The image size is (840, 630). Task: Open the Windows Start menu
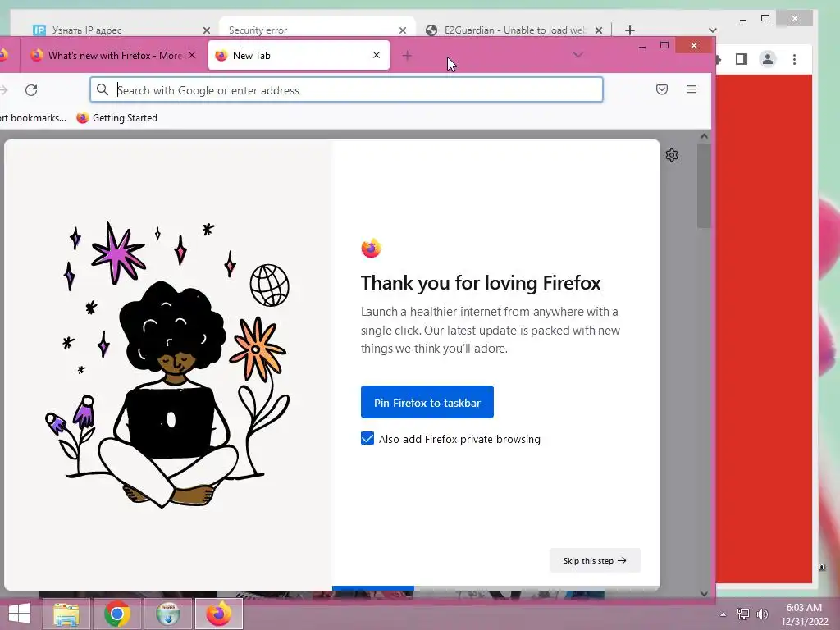tap(20, 614)
